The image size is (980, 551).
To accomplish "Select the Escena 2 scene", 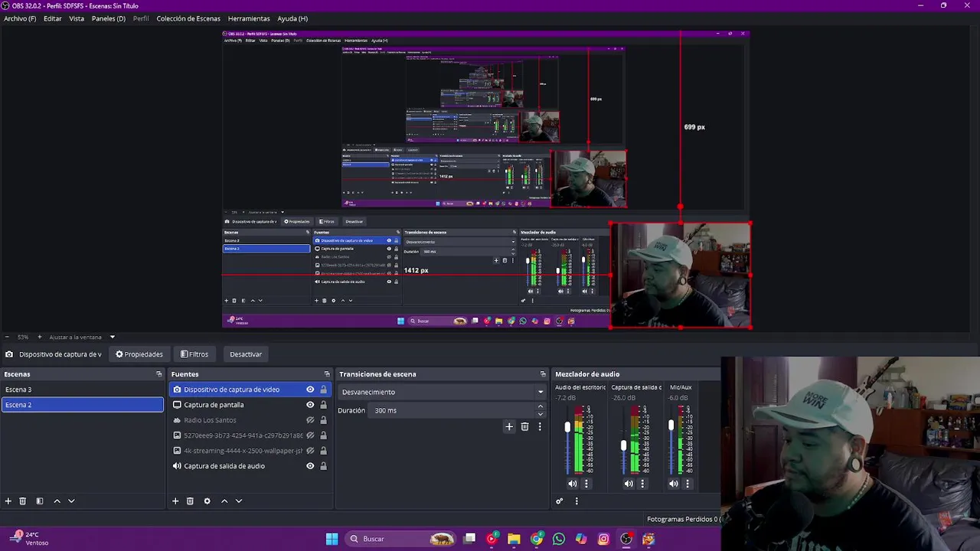I will pyautogui.click(x=82, y=405).
